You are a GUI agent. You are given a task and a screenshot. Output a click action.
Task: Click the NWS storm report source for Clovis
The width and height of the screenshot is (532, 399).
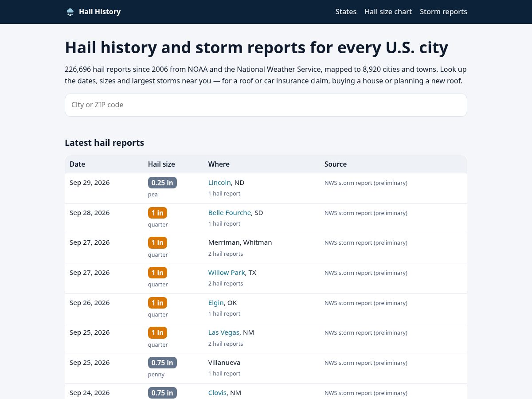pos(366,393)
